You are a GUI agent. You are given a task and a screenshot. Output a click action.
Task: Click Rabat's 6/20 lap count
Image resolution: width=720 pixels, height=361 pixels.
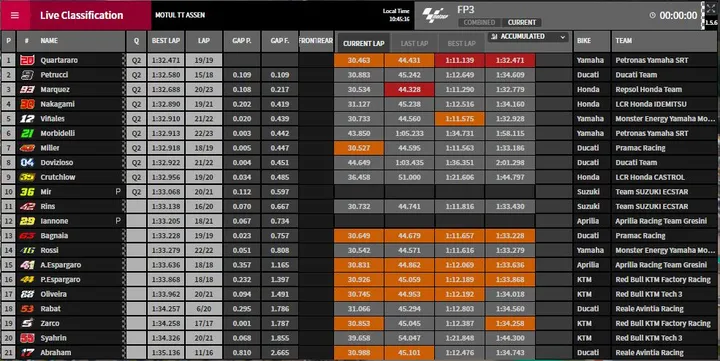[204, 309]
